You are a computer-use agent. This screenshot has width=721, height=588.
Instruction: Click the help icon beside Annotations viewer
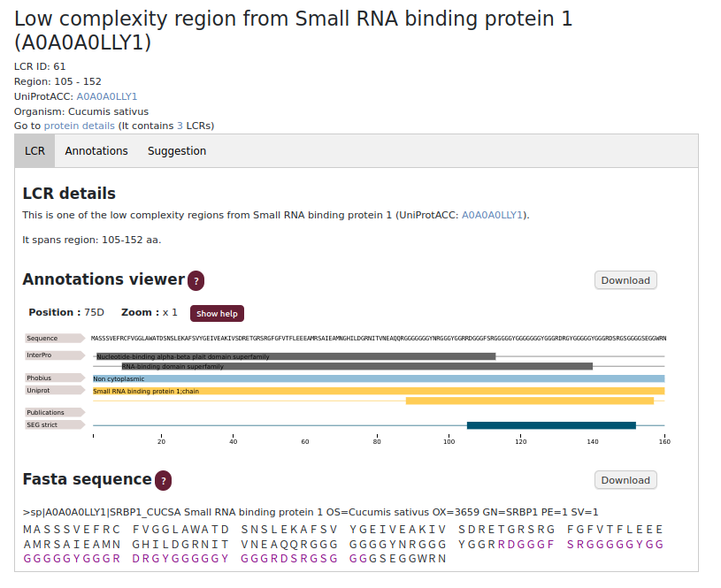(196, 281)
